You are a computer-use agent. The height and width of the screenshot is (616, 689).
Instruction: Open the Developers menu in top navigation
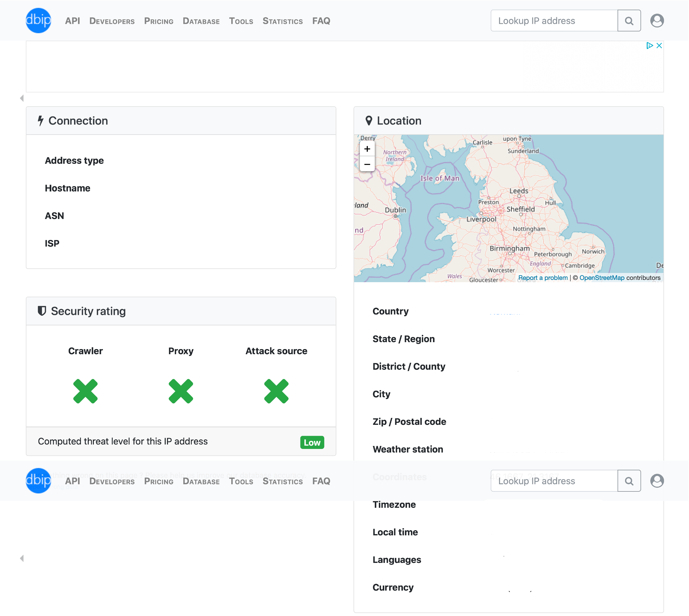[x=112, y=21]
